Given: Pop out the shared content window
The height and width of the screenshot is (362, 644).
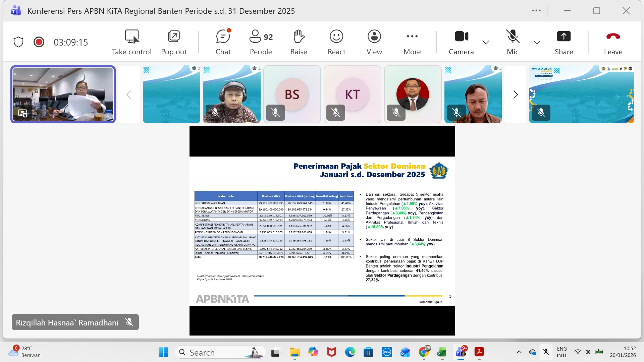Looking at the screenshot, I should point(174,42).
